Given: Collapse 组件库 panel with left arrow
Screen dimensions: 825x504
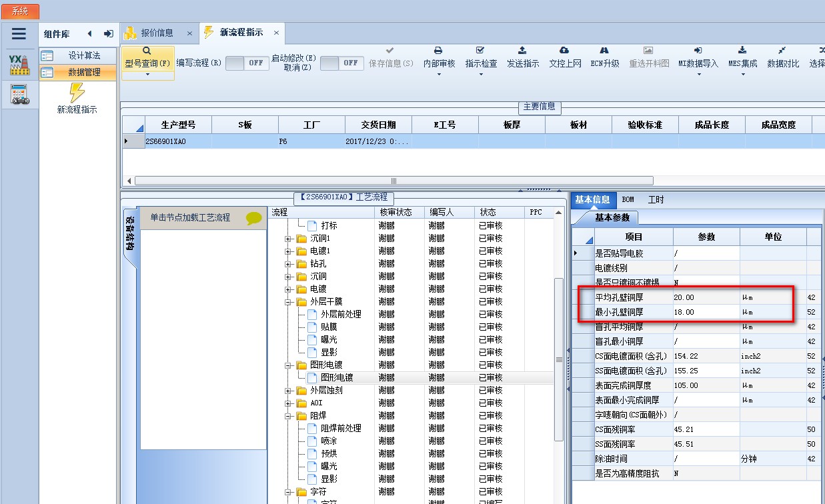Looking at the screenshot, I should (89, 34).
